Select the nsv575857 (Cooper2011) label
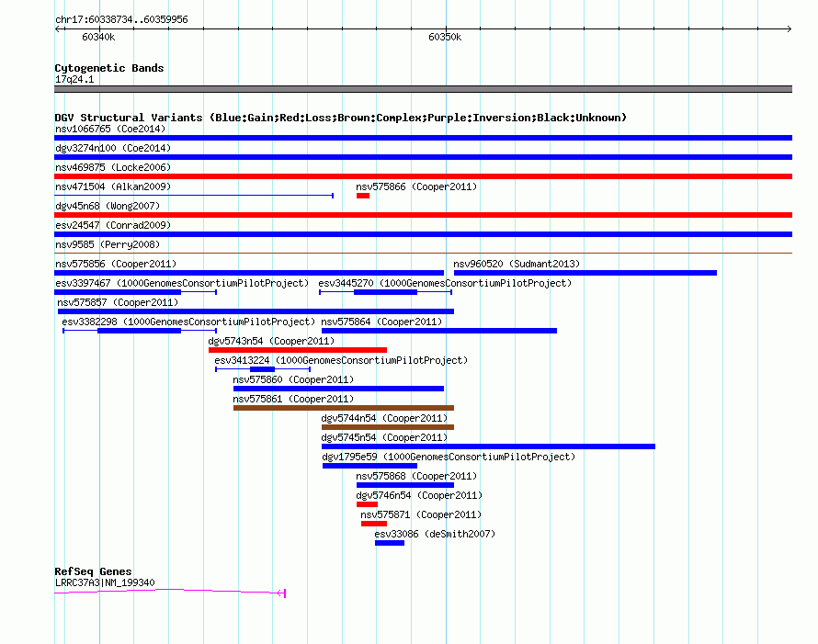Viewport: 818px width, 644px height. coord(118,302)
